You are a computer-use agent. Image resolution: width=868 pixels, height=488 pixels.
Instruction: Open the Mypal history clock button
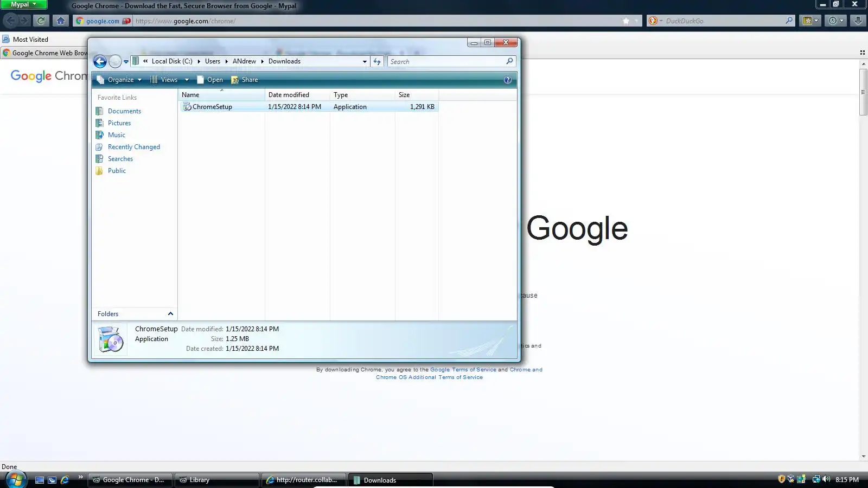point(835,21)
